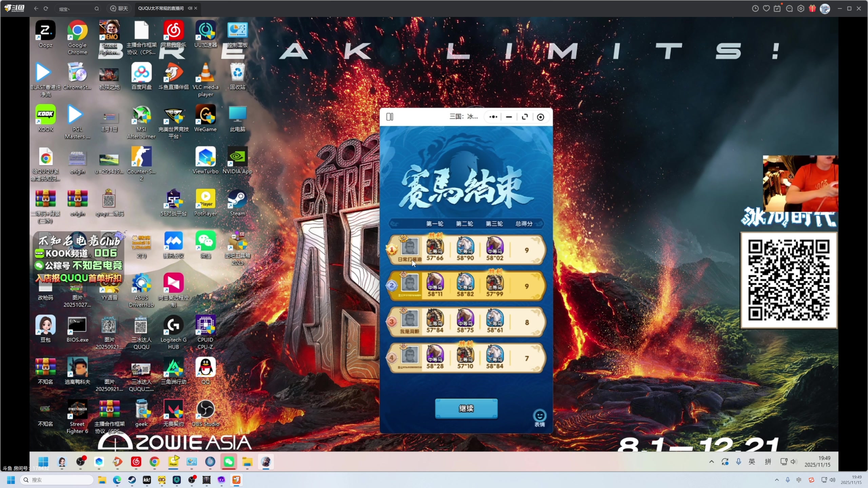The height and width of the screenshot is (488, 868).
Task: Click the record icon in the 三国 mini-window
Action: (x=540, y=117)
